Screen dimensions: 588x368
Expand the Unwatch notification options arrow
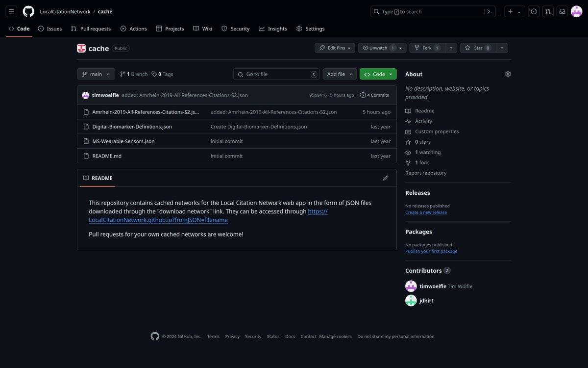pyautogui.click(x=401, y=48)
